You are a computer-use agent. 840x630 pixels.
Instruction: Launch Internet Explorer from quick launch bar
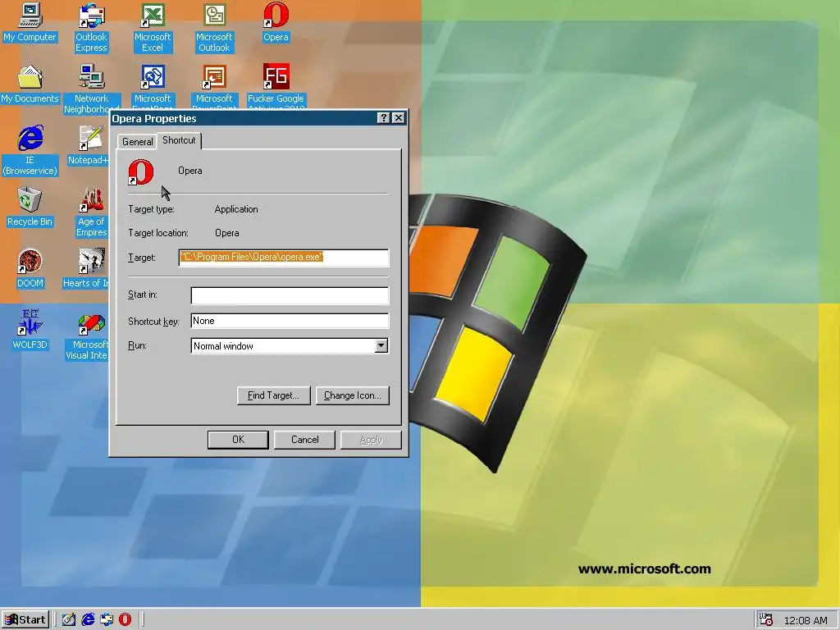(x=88, y=620)
